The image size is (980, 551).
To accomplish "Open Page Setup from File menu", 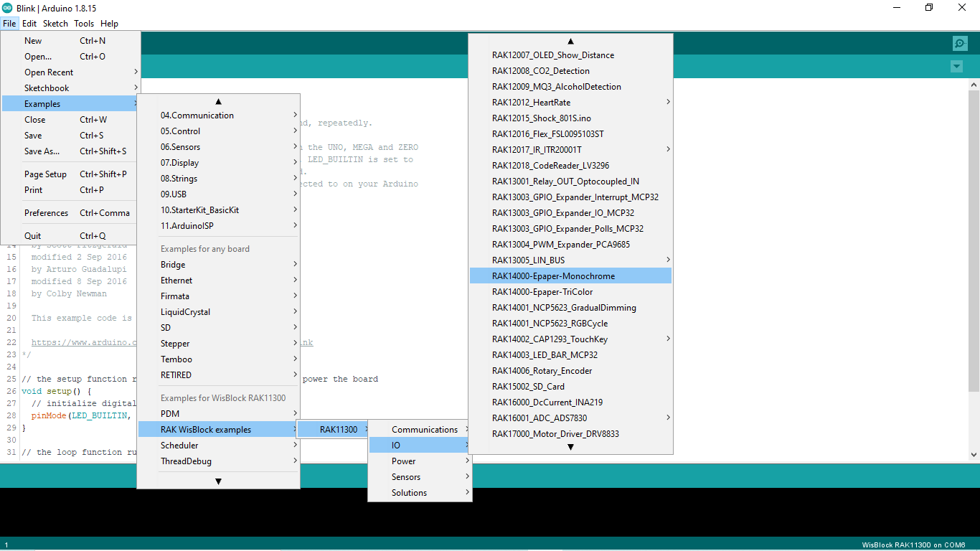I will click(x=70, y=174).
